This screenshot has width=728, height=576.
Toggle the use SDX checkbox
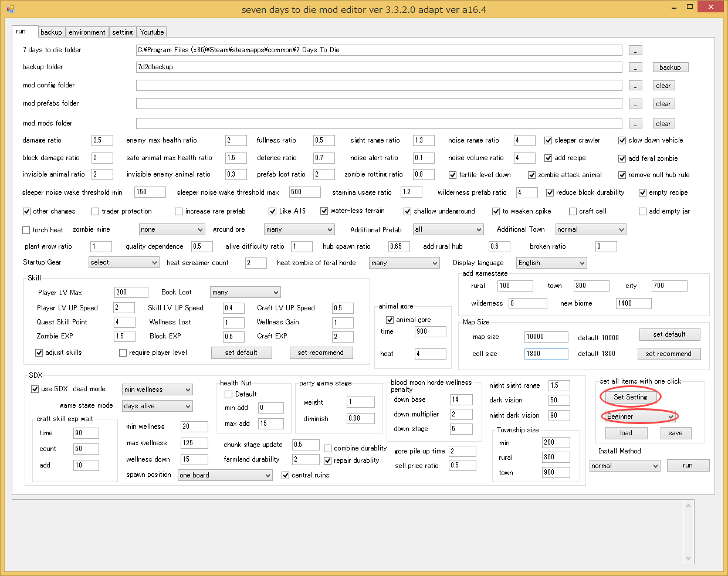35,389
